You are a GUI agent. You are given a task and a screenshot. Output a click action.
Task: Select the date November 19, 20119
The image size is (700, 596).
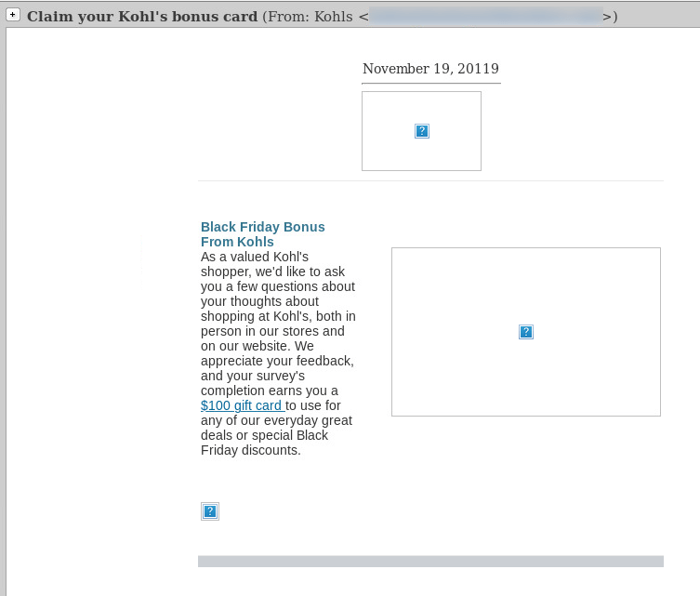430,69
